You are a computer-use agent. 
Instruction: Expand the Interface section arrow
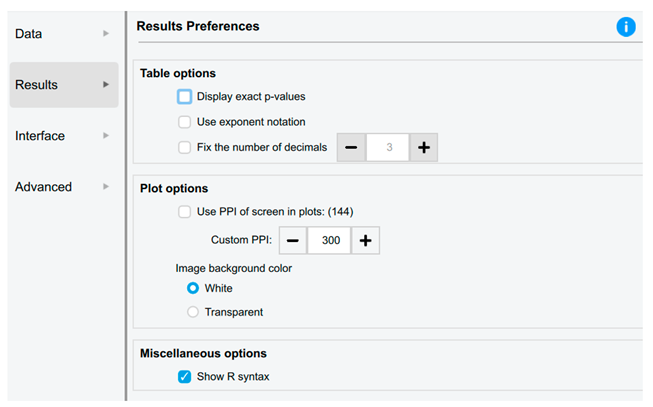[106, 136]
